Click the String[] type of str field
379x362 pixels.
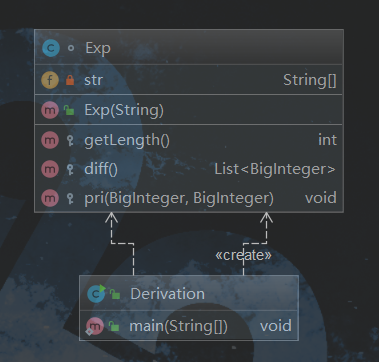tap(310, 80)
